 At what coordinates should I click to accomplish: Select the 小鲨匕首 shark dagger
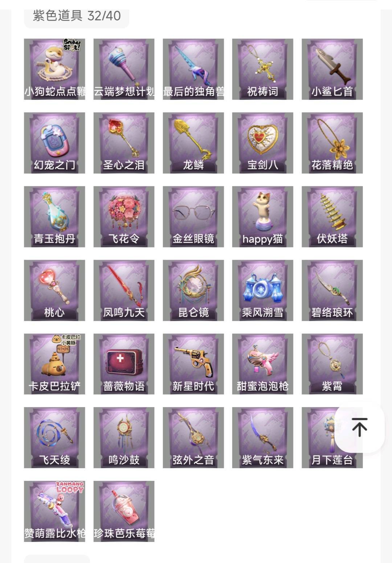[x=332, y=69]
